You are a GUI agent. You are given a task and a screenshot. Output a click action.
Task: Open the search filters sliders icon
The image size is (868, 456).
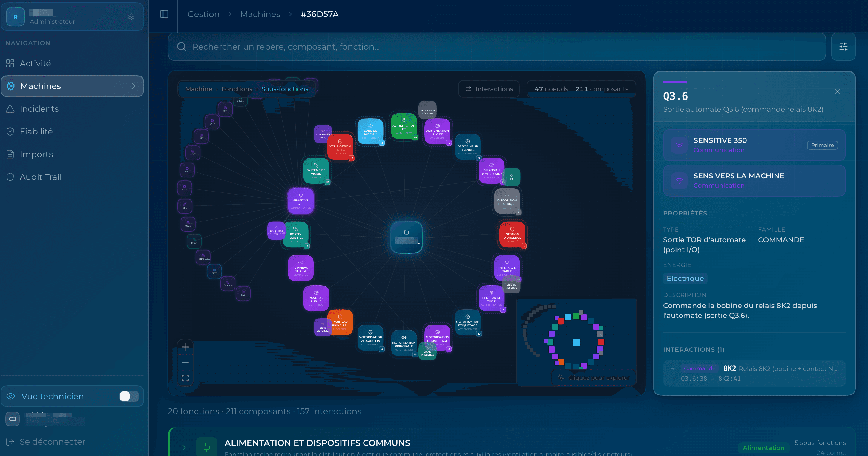pyautogui.click(x=843, y=47)
